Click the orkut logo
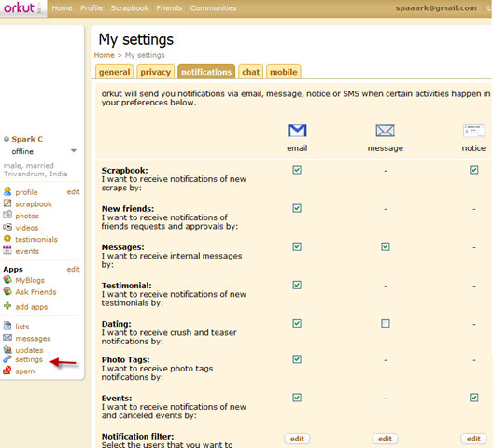Image resolution: width=493 pixels, height=448 pixels. click(20, 7)
